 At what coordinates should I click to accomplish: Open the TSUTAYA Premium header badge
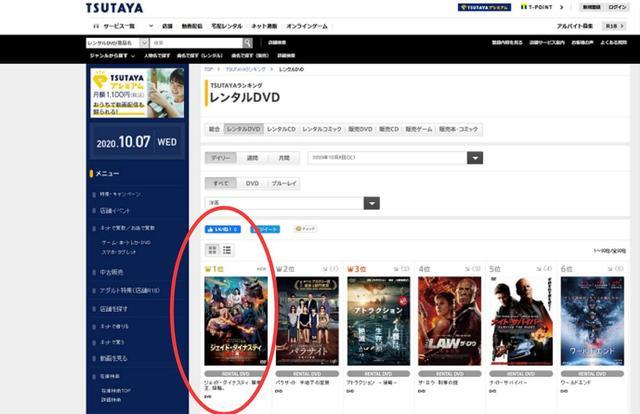click(x=484, y=7)
